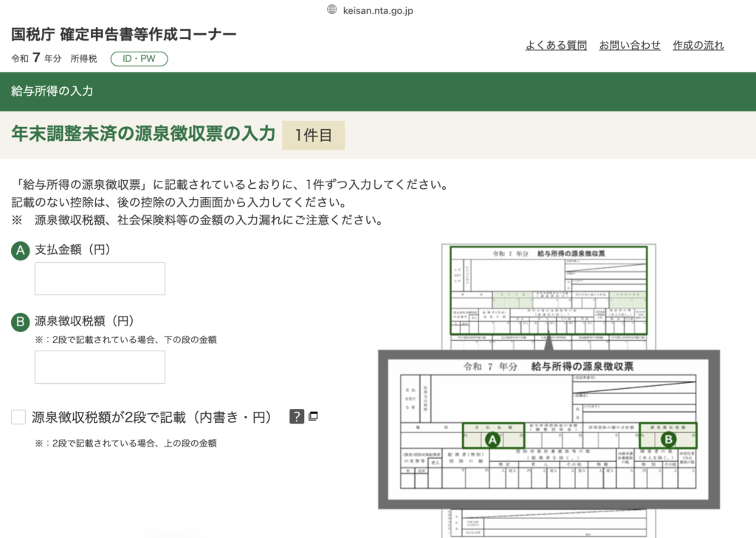Open the 作成の流れ link

pos(698,45)
